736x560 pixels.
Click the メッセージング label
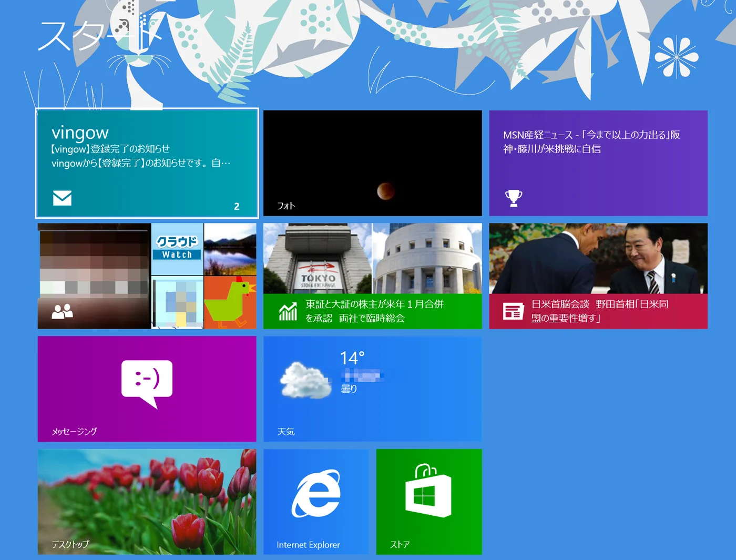(74, 431)
